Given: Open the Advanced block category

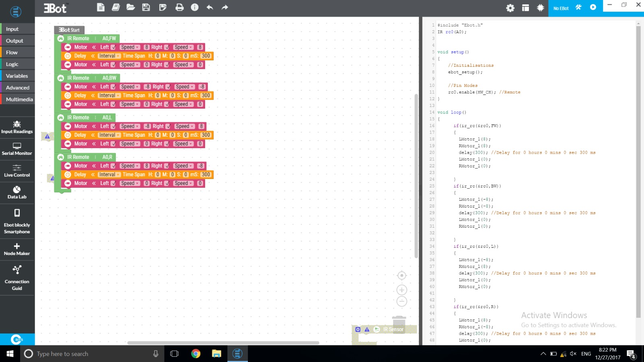Looking at the screenshot, I should click(x=17, y=87).
